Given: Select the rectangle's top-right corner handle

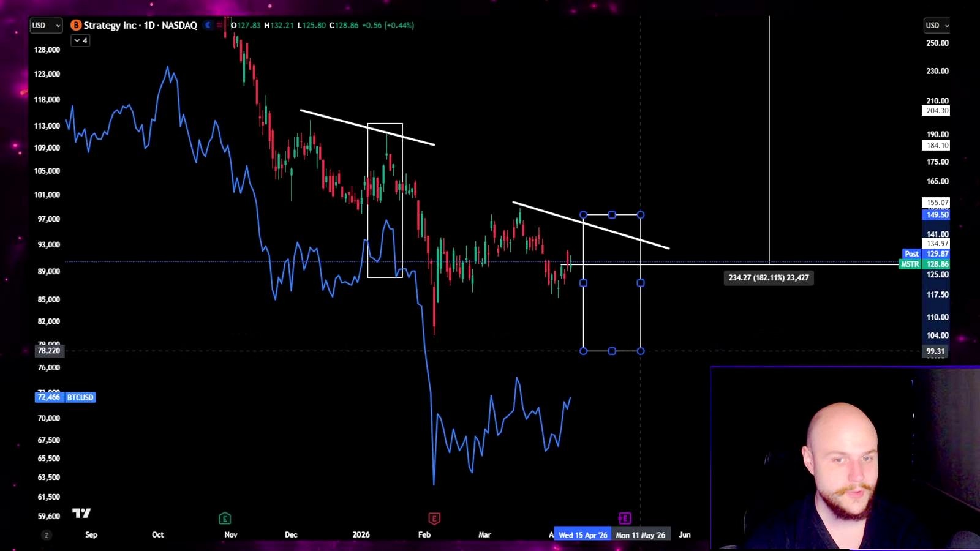Looking at the screenshot, I should [x=641, y=215].
